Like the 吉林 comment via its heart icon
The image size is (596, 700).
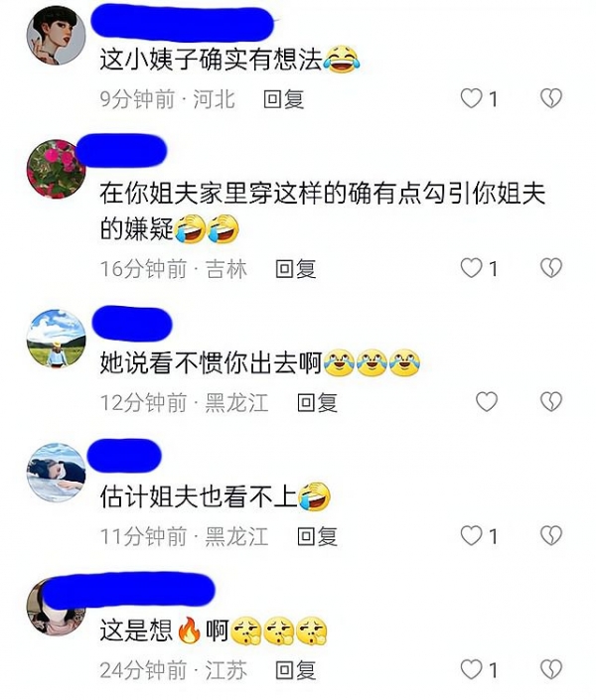click(471, 268)
